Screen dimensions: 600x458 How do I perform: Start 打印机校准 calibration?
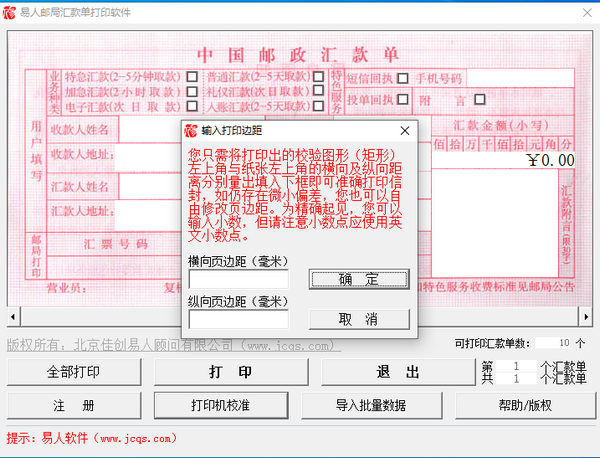220,406
